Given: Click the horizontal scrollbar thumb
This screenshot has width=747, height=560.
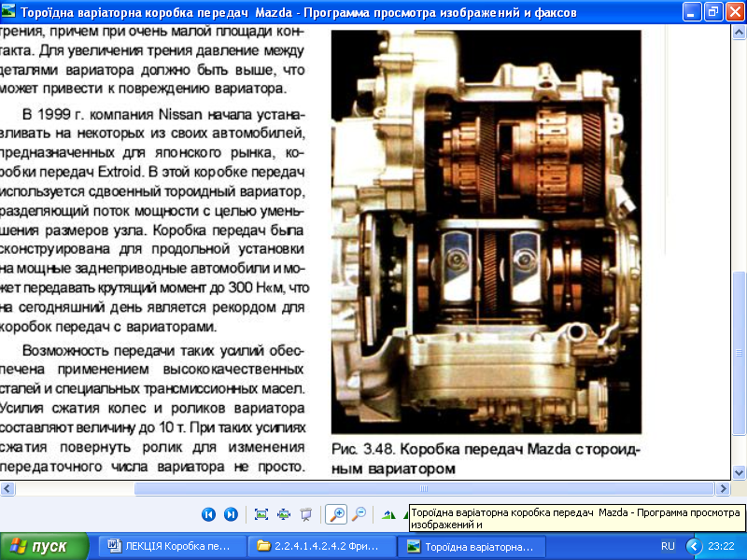Looking at the screenshot, I should click(424, 488).
